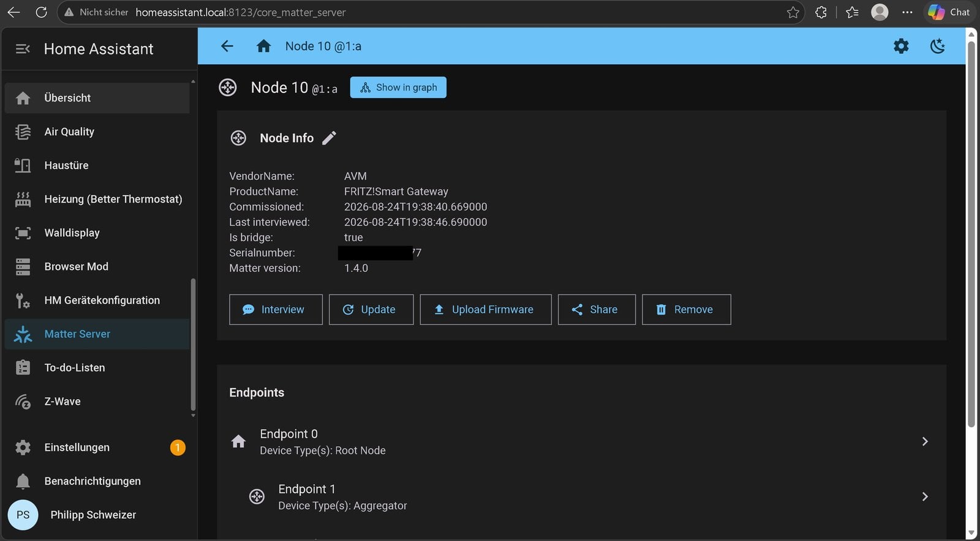This screenshot has width=980, height=541.
Task: Click the browser profile avatar
Action: [880, 12]
